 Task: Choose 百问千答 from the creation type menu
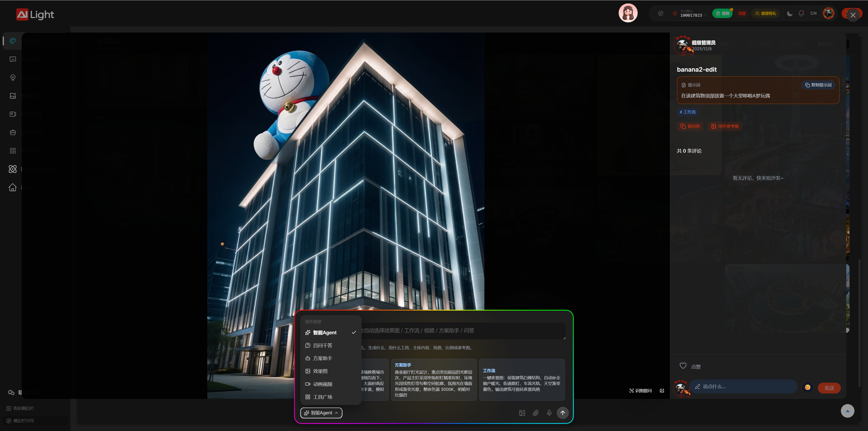coord(330,345)
